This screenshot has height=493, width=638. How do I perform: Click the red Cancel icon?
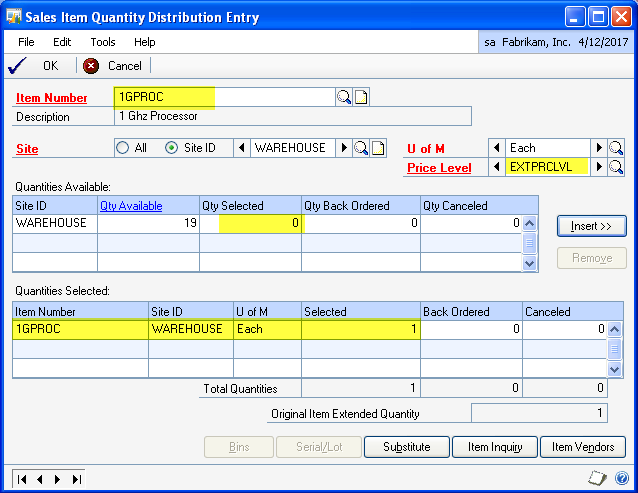pyautogui.click(x=91, y=66)
